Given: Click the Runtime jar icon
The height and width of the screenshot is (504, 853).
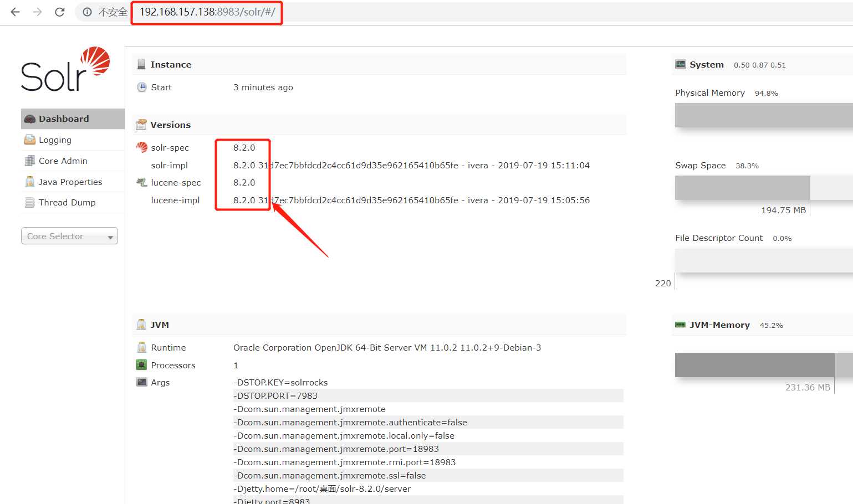Looking at the screenshot, I should point(141,347).
